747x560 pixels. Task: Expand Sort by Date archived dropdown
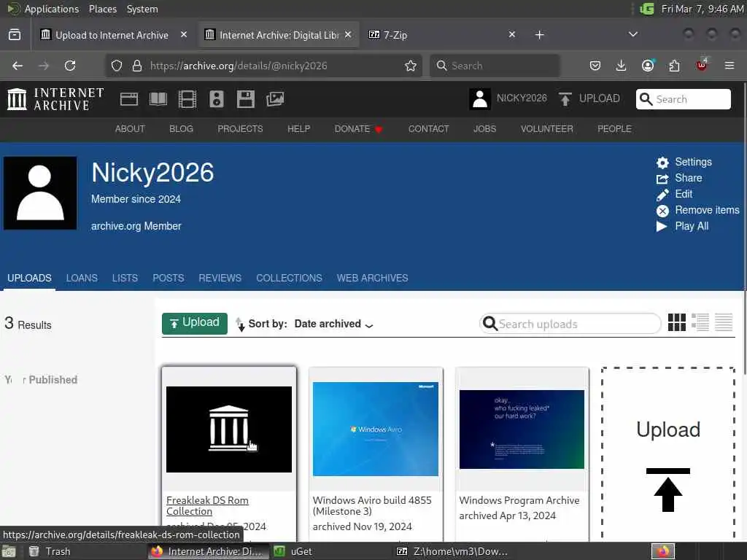[333, 324]
